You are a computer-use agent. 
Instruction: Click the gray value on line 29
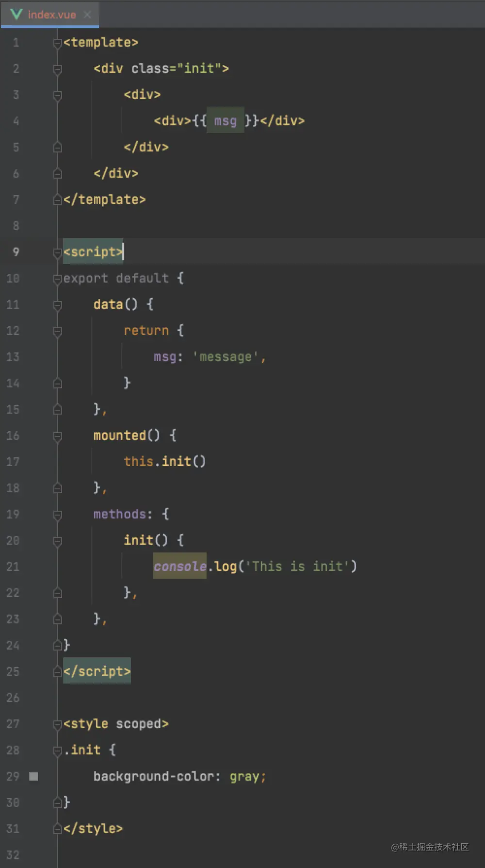[x=244, y=776]
